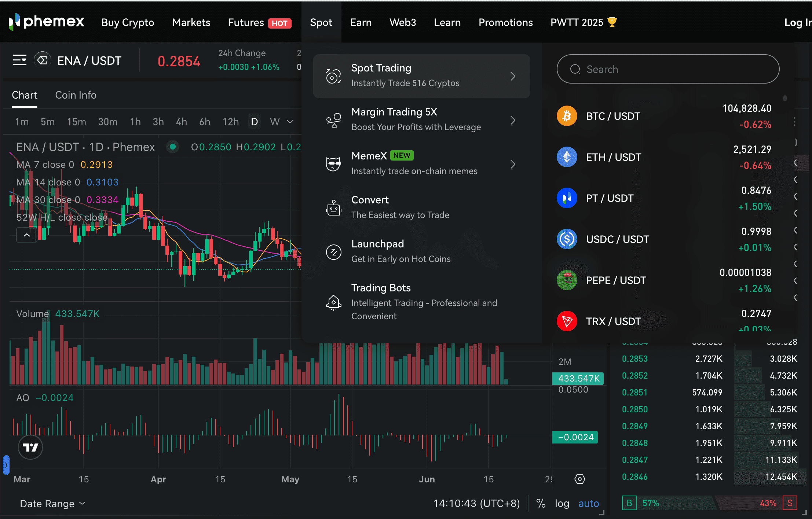Click the search magnifier icon

[575, 69]
